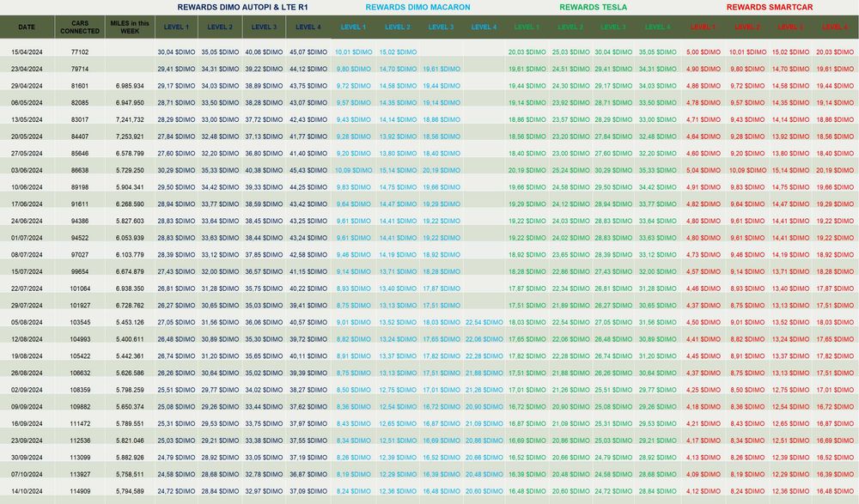Select the date cell 22/07/2024
The image size is (859, 504).
27,288
